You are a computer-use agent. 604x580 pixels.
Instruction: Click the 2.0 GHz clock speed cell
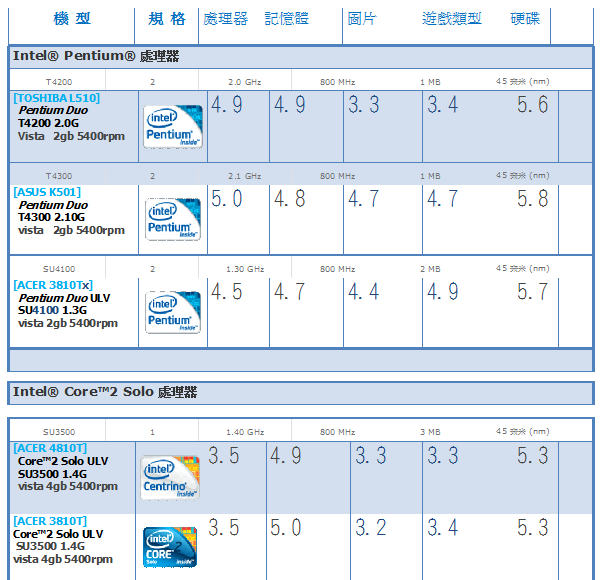[245, 82]
